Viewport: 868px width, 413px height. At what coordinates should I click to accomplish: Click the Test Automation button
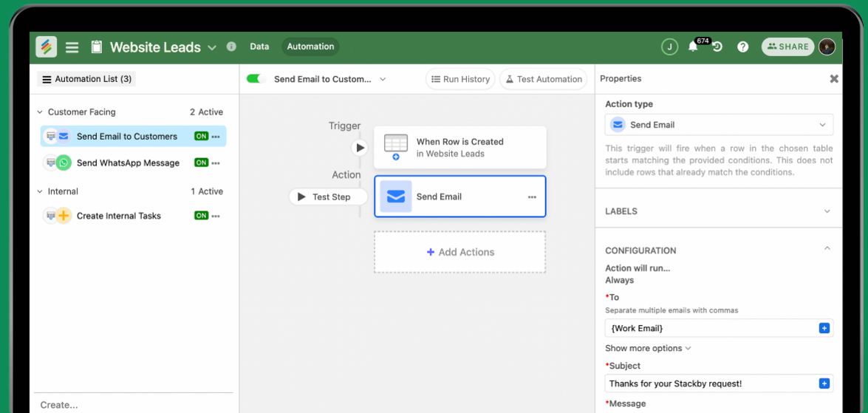pyautogui.click(x=543, y=79)
